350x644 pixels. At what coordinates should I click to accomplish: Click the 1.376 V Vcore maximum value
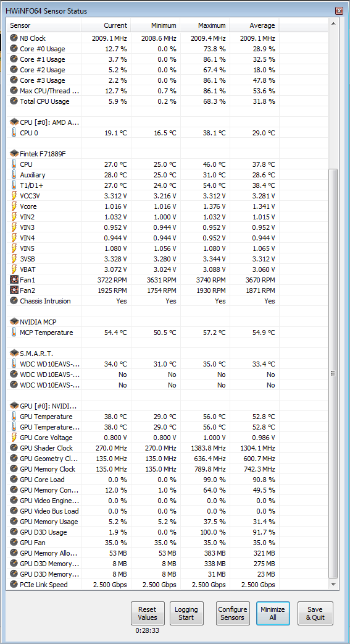tap(214, 206)
